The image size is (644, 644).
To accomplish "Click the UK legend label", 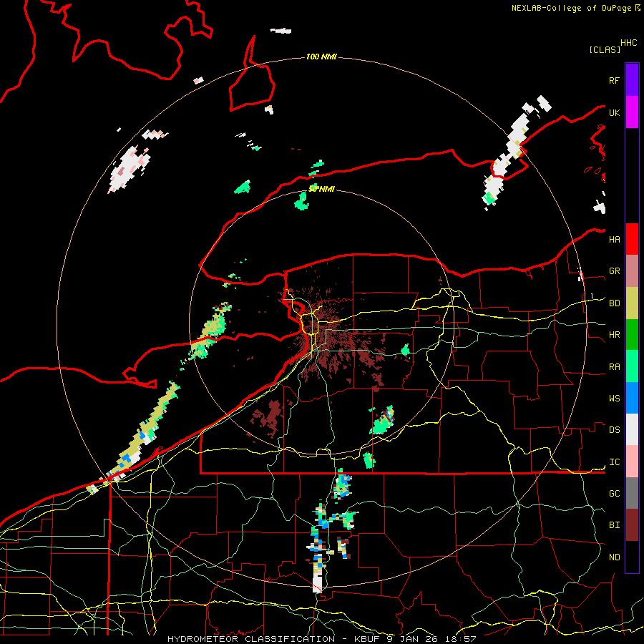I will click(x=614, y=112).
